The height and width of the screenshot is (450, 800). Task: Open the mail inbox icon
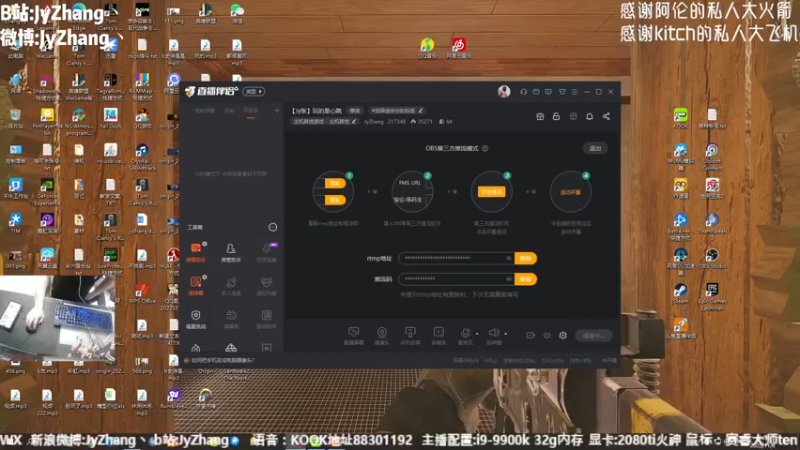pyautogui.click(x=536, y=92)
